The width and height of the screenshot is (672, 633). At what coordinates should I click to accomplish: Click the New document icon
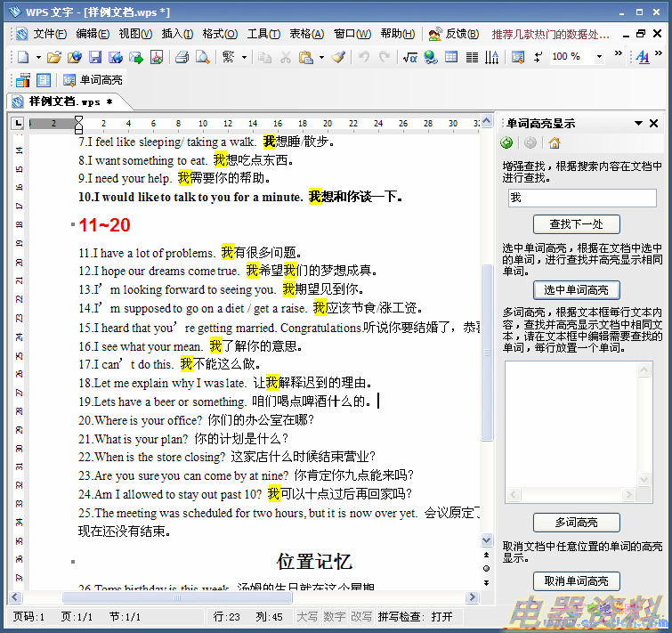point(24,57)
